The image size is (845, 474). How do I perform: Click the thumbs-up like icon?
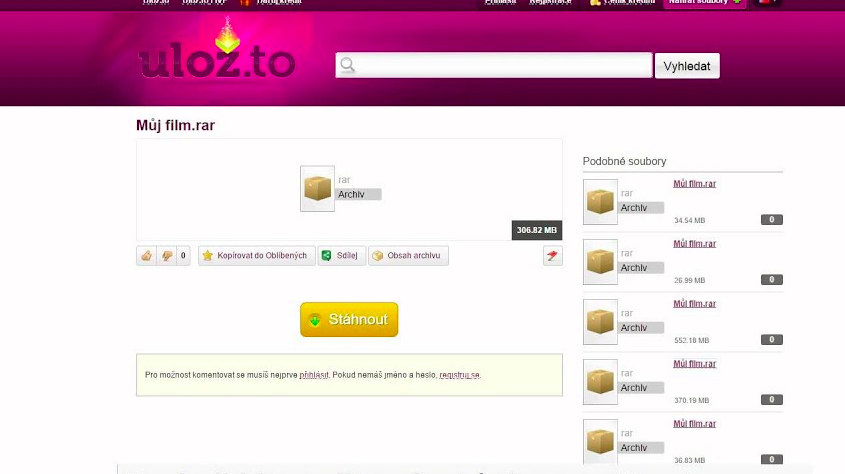tap(147, 255)
